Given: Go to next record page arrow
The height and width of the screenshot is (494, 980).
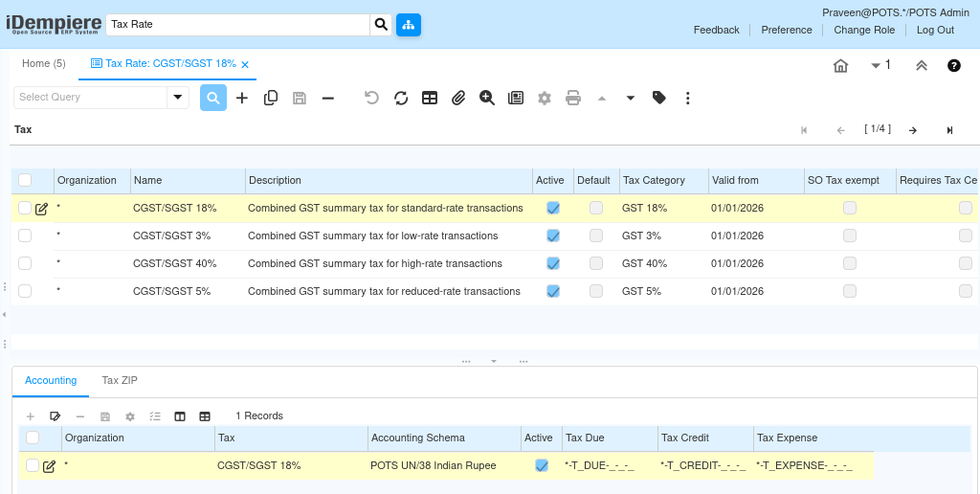Looking at the screenshot, I should click(913, 130).
